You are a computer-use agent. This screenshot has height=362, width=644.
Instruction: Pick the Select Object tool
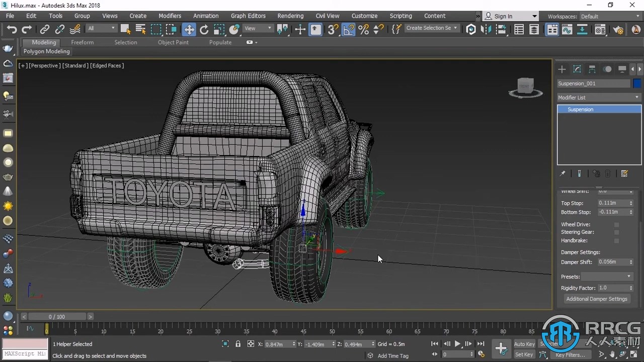coord(125,29)
